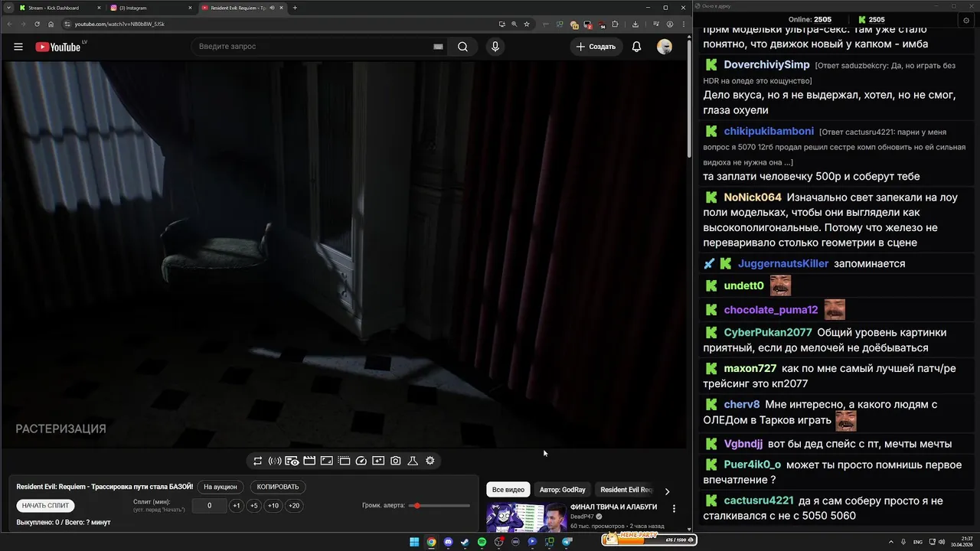Go to YouTube home via the logo
This screenshot has width=980, height=551.
(58, 47)
